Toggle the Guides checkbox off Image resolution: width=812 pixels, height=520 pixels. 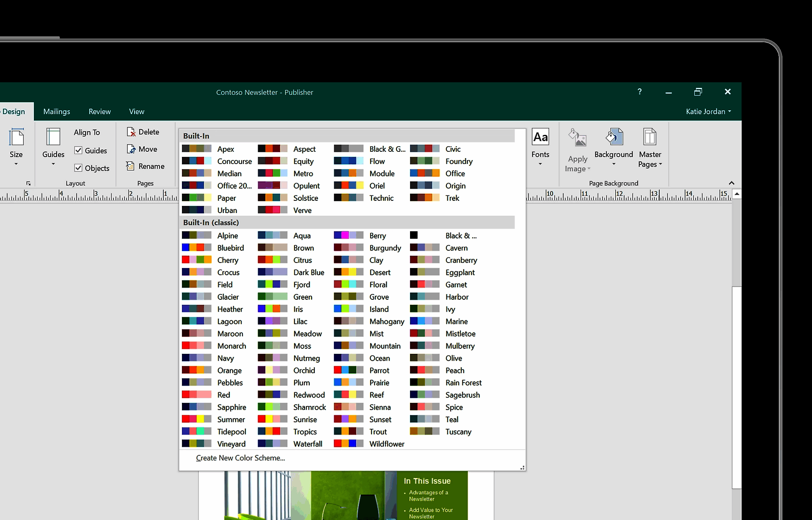[79, 150]
